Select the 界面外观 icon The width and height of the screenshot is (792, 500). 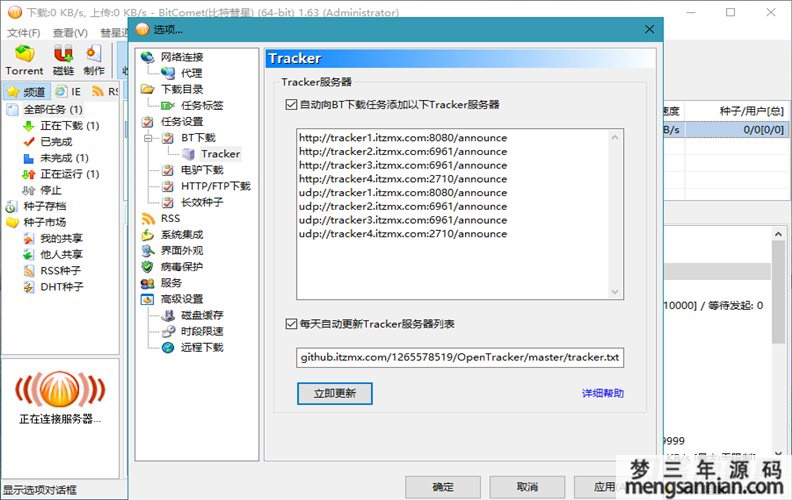click(x=147, y=251)
